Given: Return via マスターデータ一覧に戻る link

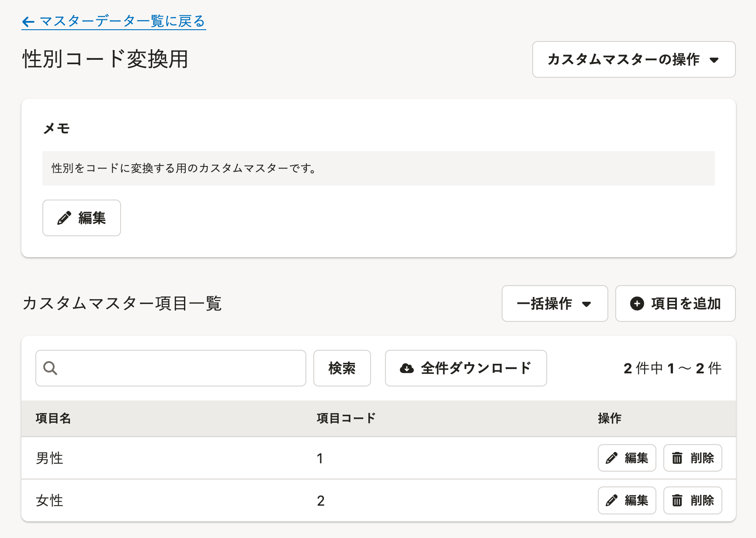Looking at the screenshot, I should [x=122, y=21].
